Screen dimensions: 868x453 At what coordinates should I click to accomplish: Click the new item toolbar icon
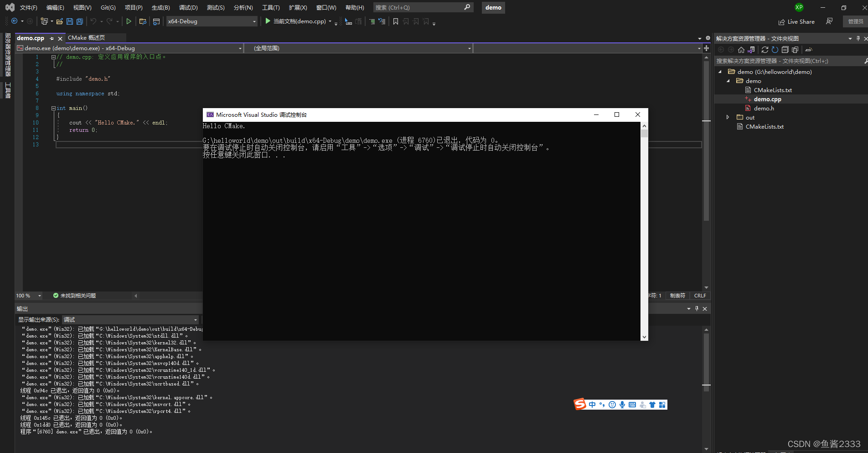click(x=44, y=21)
